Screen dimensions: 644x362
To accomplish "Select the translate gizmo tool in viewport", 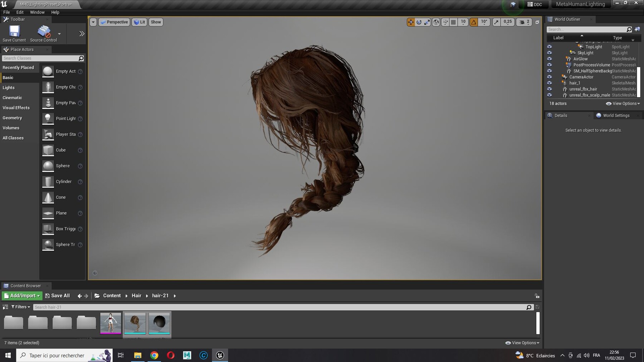I will [411, 22].
